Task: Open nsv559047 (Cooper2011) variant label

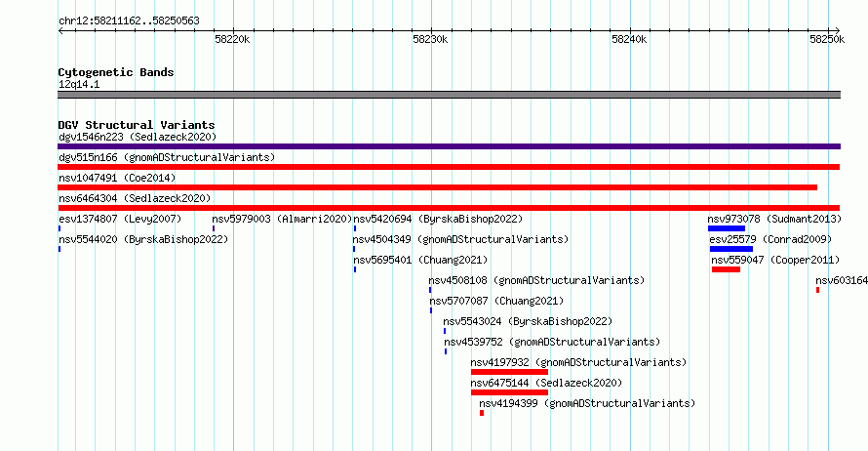Action: 775,260
